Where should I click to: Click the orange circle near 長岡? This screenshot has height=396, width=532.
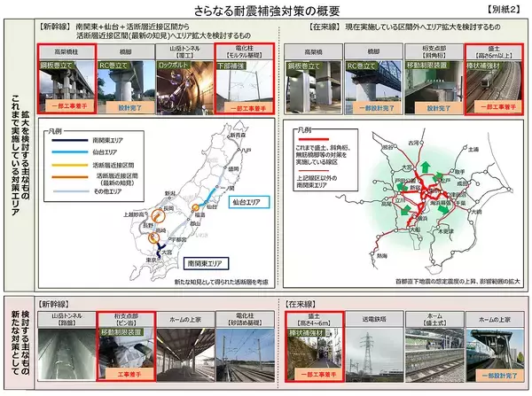click(158, 215)
